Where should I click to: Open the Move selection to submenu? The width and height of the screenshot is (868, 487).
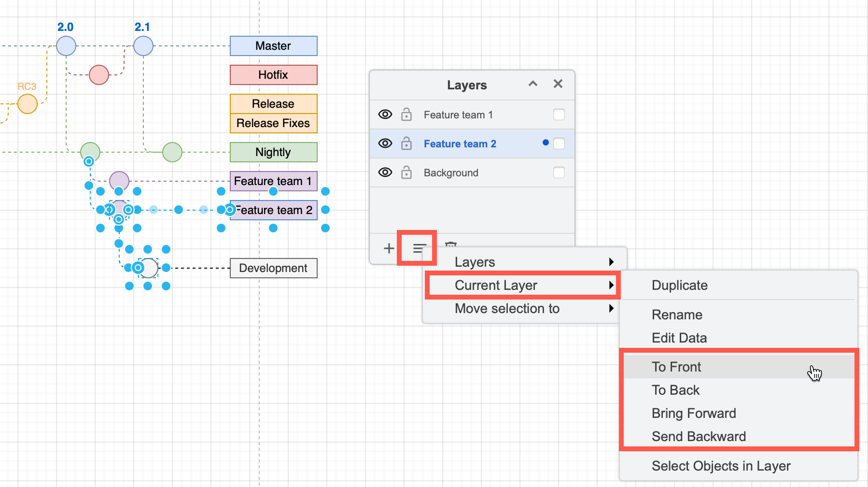tap(521, 309)
